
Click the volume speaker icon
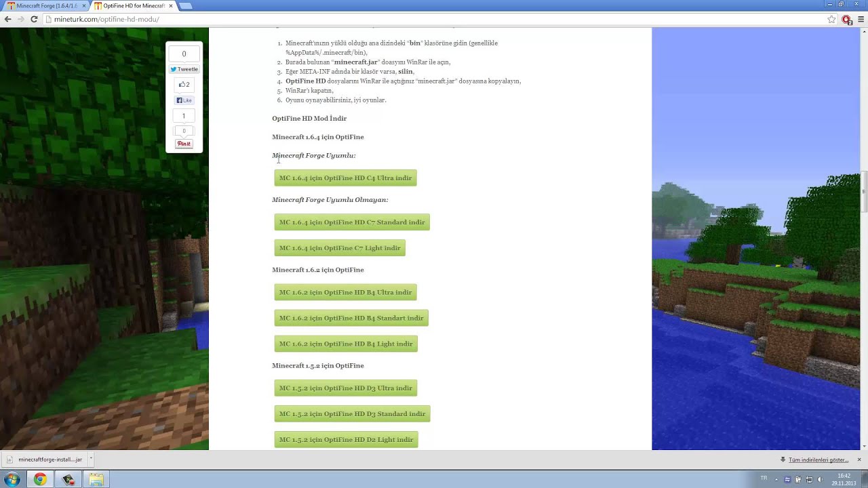click(x=820, y=479)
